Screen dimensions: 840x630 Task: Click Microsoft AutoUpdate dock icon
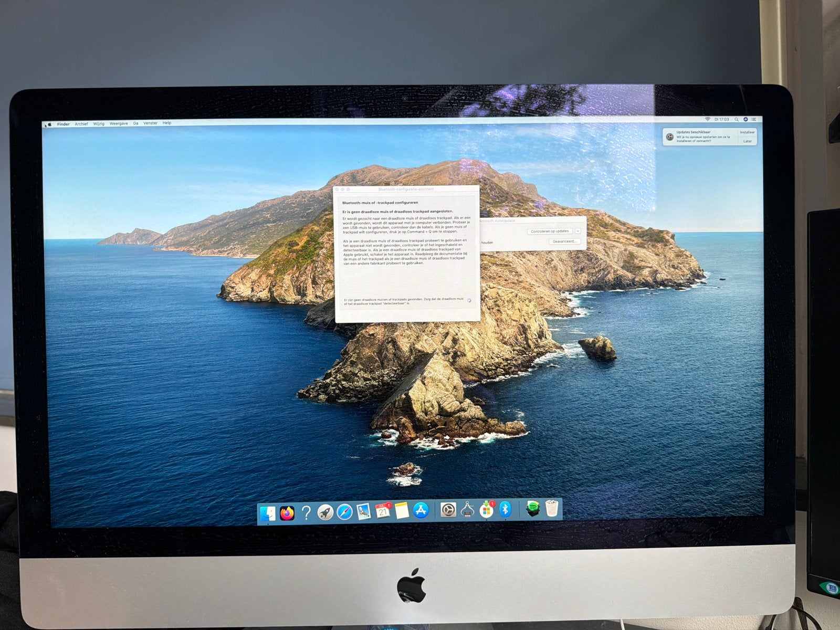(x=486, y=509)
